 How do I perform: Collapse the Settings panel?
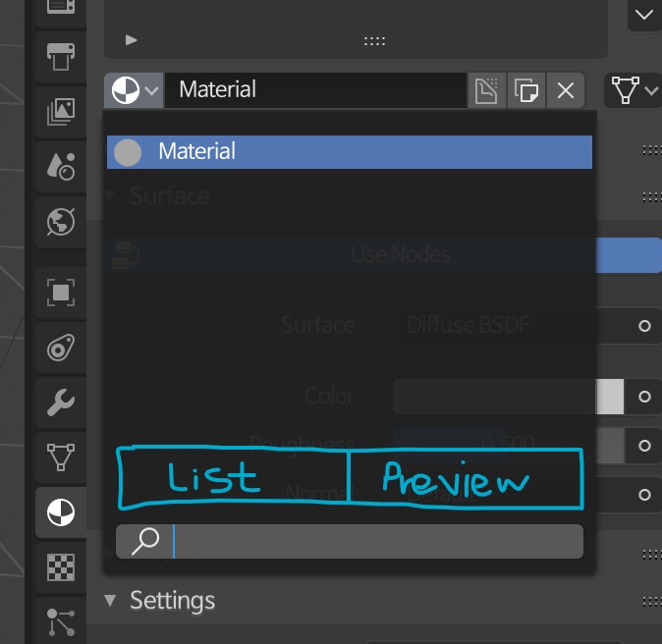[111, 600]
